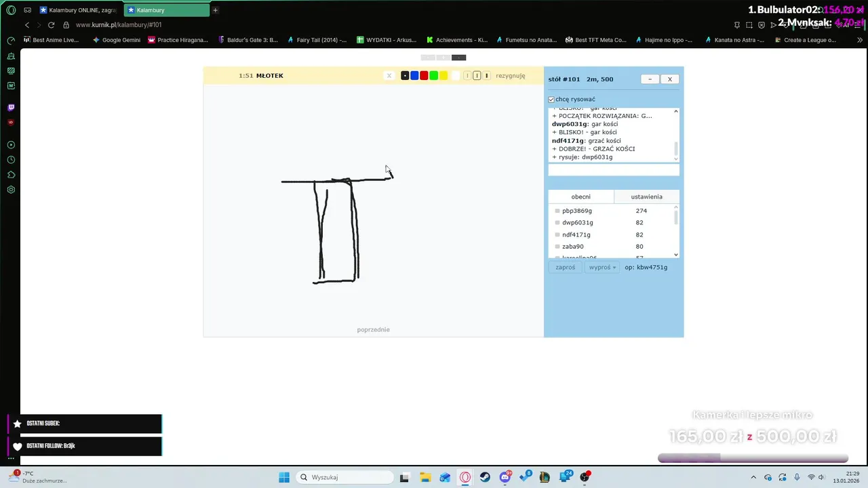Select player ndf4171g in the list
The width and height of the screenshot is (868, 488).
576,235
